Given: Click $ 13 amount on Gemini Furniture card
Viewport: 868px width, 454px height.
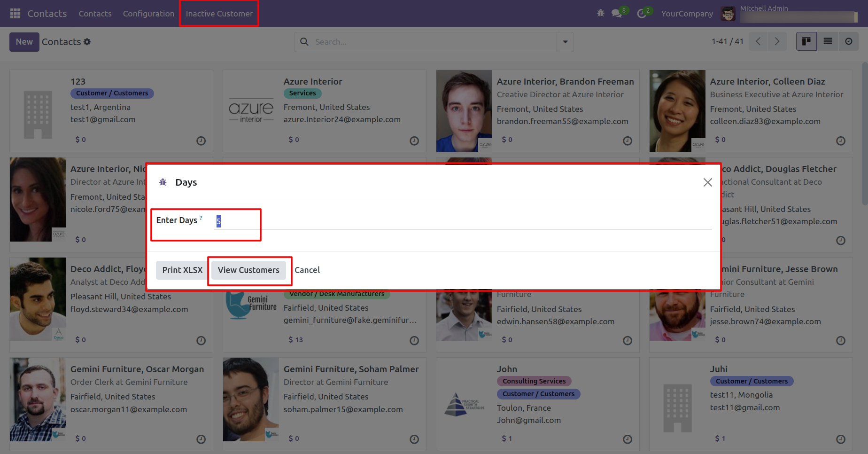Looking at the screenshot, I should 296,340.
